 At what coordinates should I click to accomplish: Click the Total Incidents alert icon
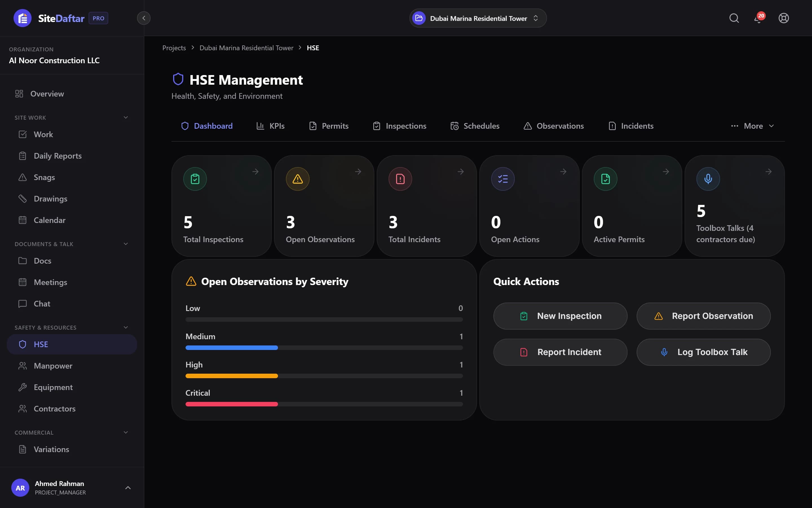tap(400, 179)
